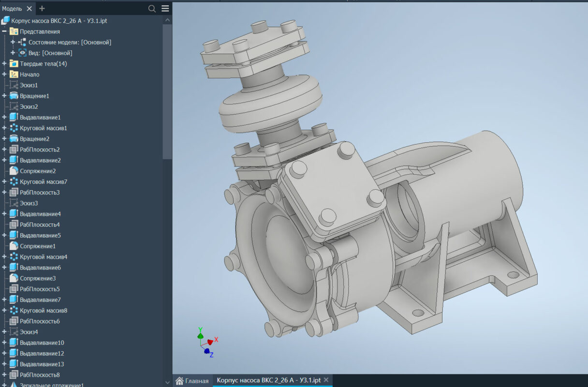Open the Главная tab at the bottom
Viewport: 588px width, 387px height.
click(192, 380)
